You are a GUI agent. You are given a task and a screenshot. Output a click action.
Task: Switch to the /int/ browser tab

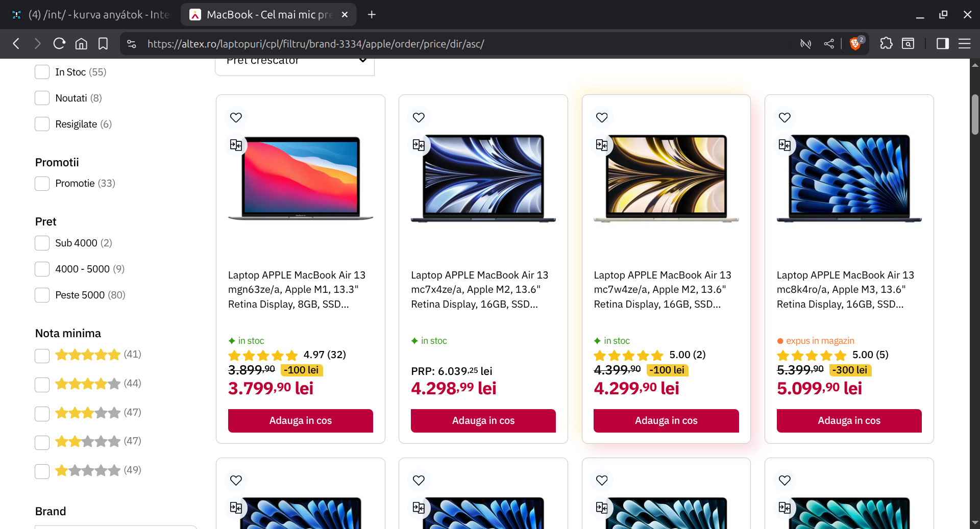tap(92, 15)
